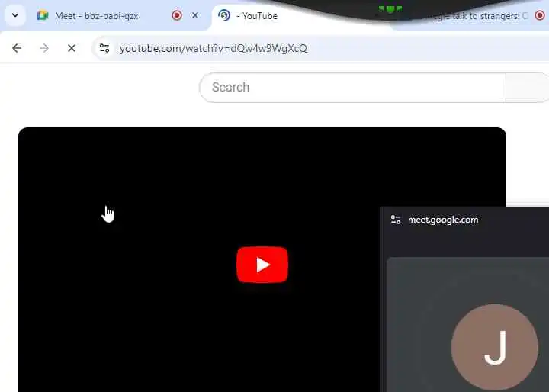The height and width of the screenshot is (392, 549).
Task: Click recording indicator on strangers tab
Action: click(541, 15)
